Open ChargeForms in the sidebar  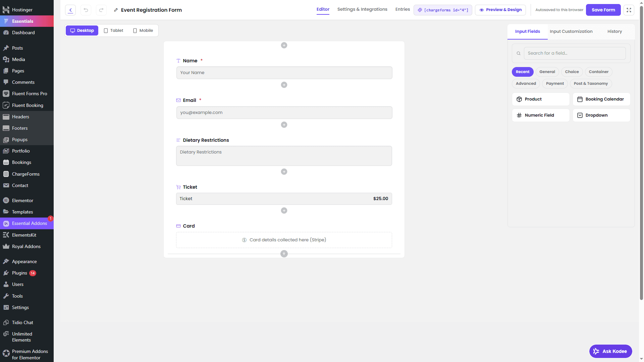27,174
